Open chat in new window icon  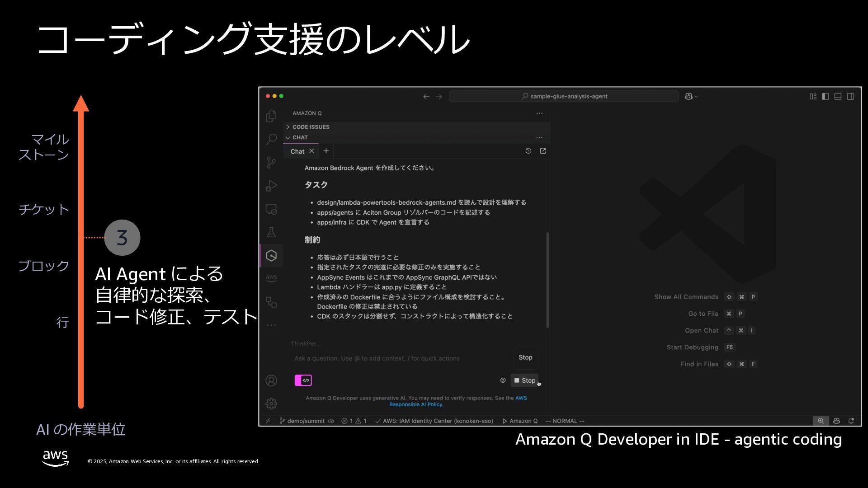(543, 151)
